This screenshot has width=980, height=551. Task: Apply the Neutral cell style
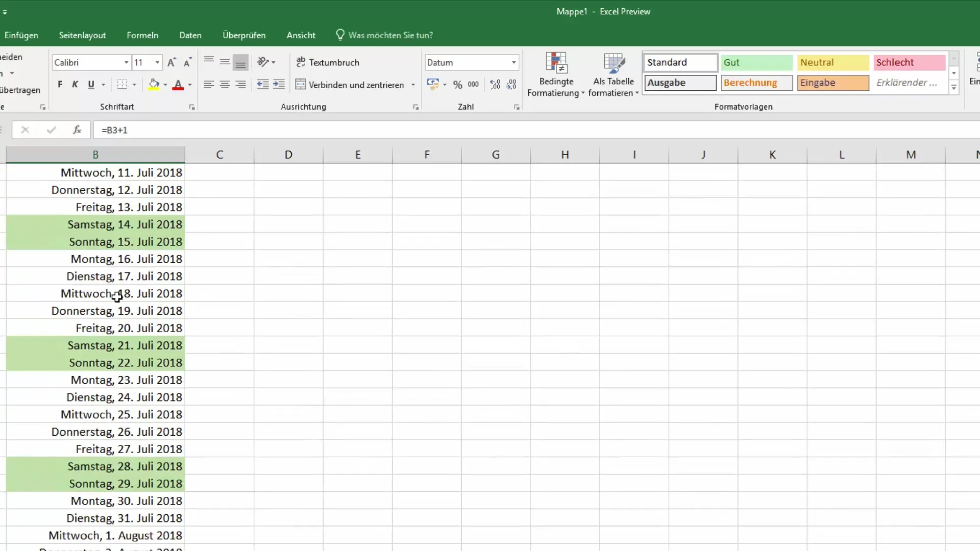[x=833, y=62]
